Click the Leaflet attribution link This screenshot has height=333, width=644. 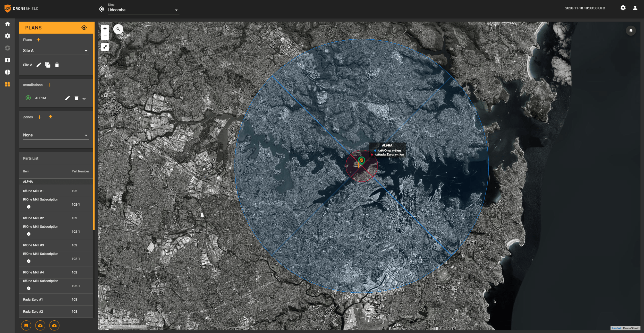pyautogui.click(x=616, y=328)
